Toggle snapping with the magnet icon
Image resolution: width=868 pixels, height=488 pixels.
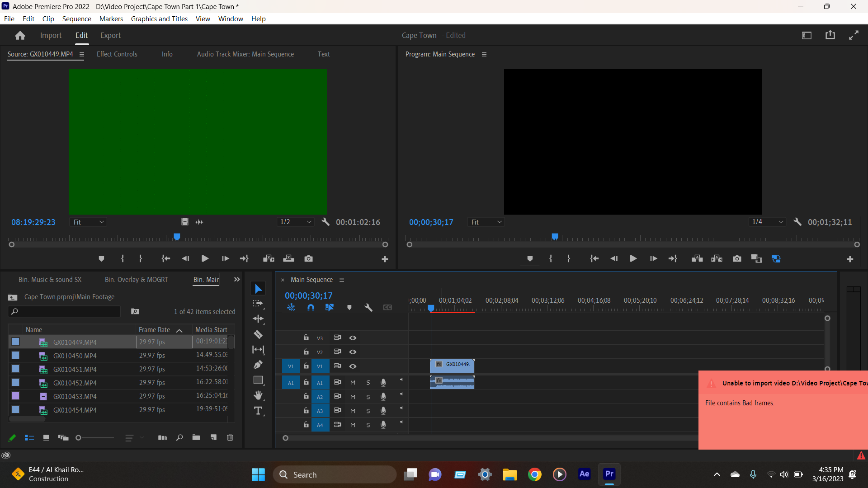pos(311,307)
